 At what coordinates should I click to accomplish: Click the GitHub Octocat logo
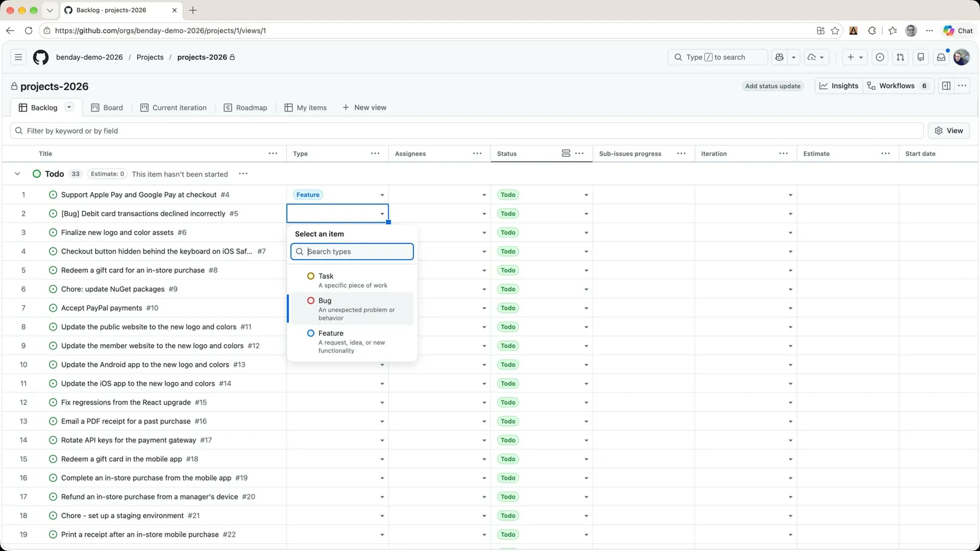click(x=41, y=57)
